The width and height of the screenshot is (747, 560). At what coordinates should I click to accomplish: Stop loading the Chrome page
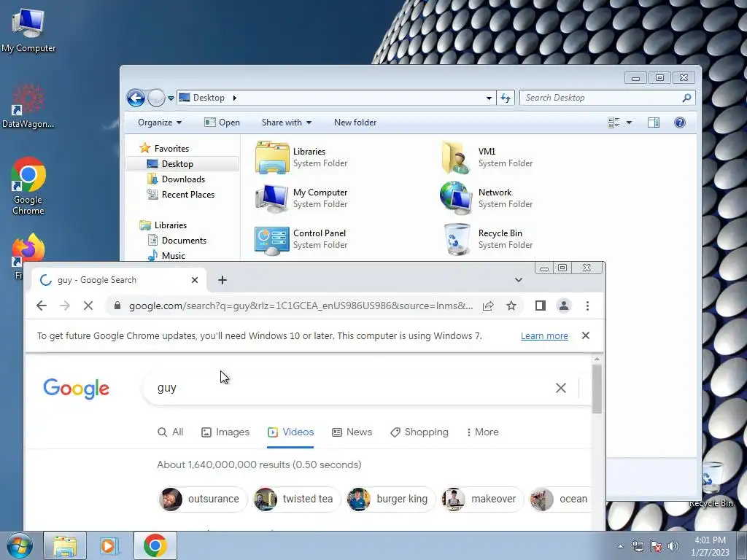[88, 306]
